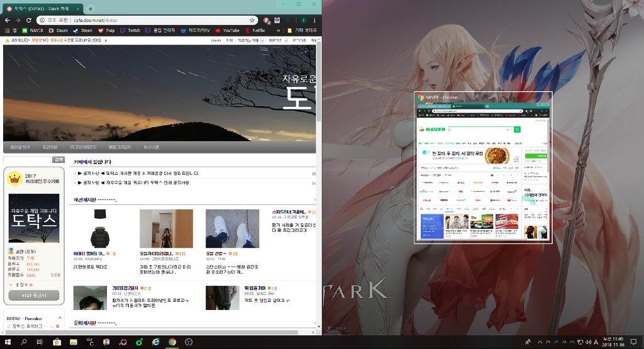Collapse the DOTAX Promotion sidebar section
The height and width of the screenshot is (349, 644).
[x=60, y=318]
